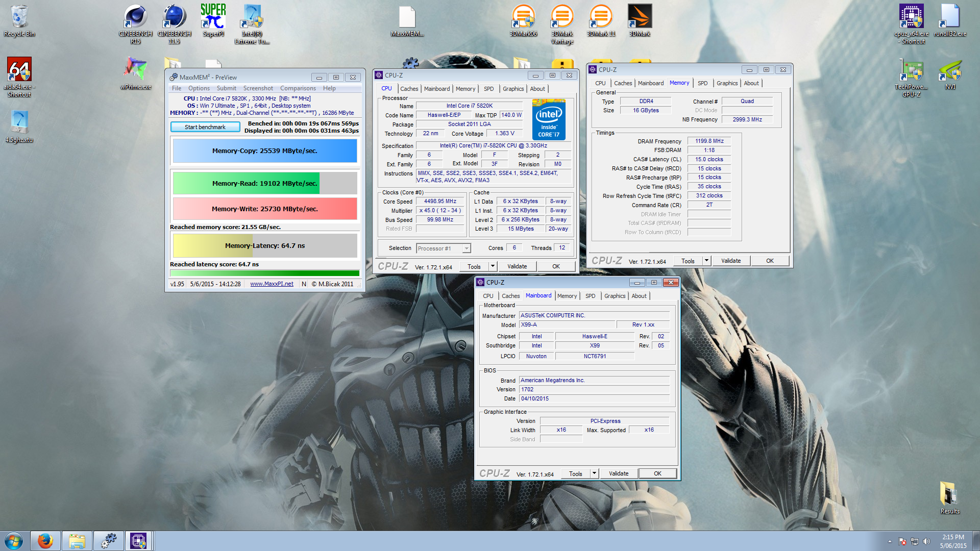Open the www.MaxxPI.net link
980x551 pixels.
(x=272, y=284)
